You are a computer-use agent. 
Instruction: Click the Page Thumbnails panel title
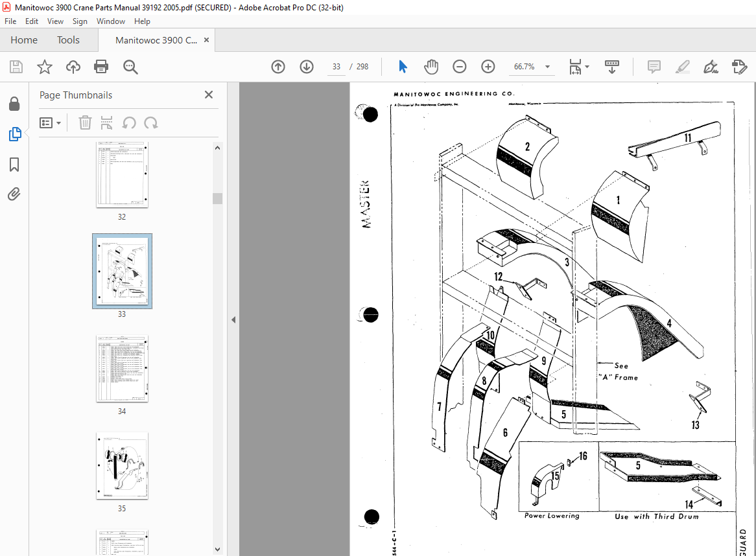(76, 95)
